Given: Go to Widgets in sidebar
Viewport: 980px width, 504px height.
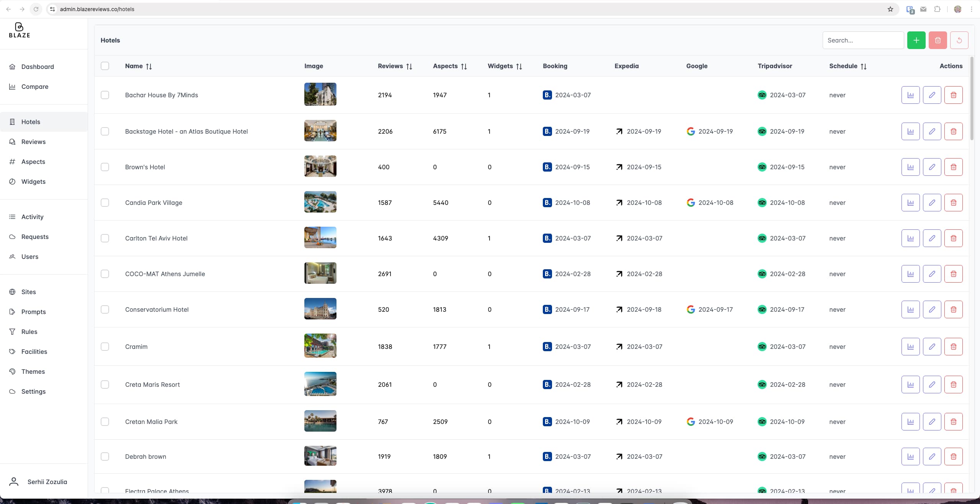Looking at the screenshot, I should coord(33,182).
